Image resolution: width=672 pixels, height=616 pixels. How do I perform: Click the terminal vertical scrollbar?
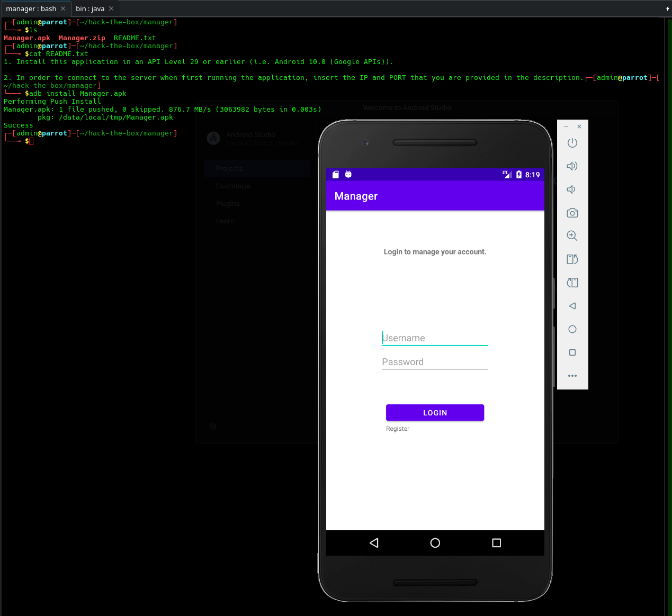669,316
